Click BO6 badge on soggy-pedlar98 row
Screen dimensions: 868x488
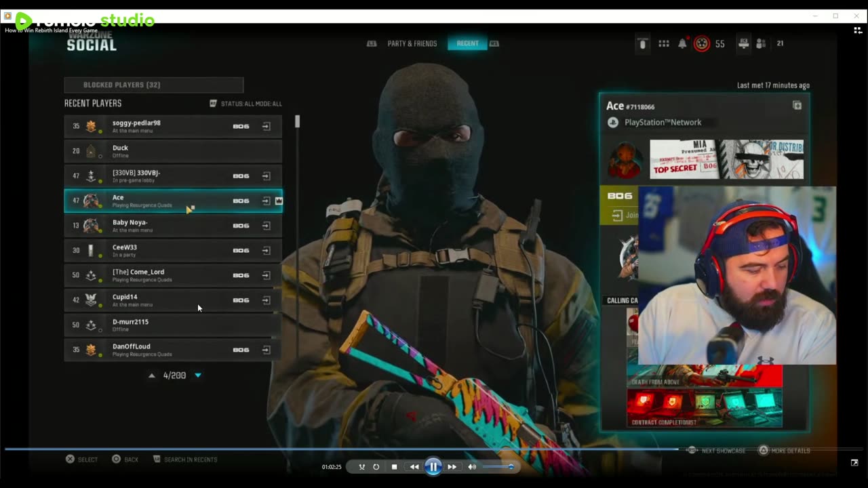tap(241, 126)
